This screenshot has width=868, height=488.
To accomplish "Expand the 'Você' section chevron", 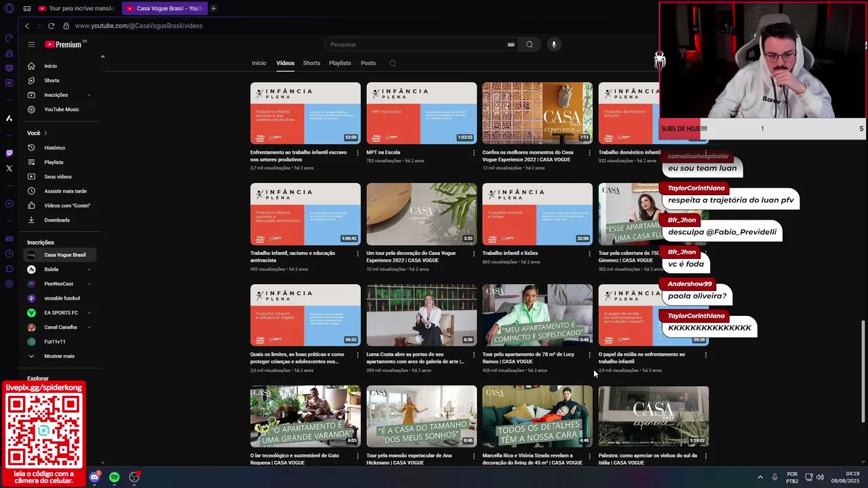I will pyautogui.click(x=45, y=133).
